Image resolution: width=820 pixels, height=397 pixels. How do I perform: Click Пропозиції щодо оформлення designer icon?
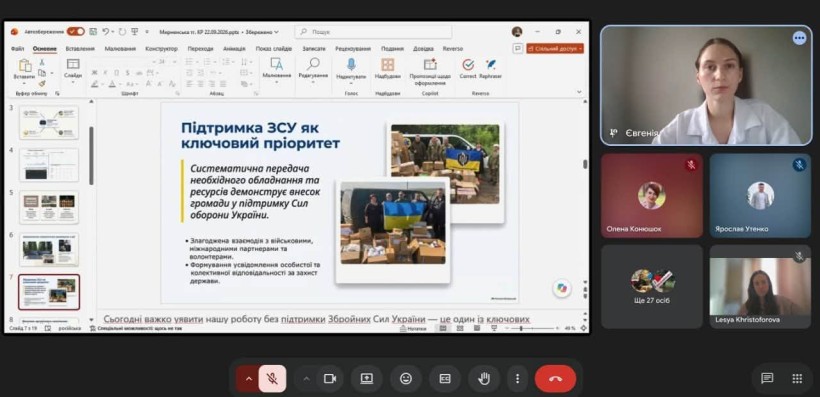point(430,64)
